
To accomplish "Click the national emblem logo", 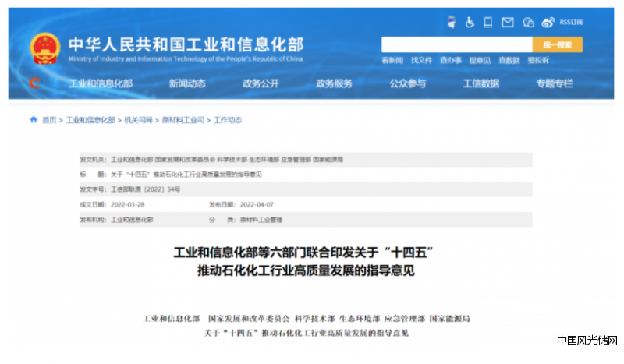I will coord(45,48).
